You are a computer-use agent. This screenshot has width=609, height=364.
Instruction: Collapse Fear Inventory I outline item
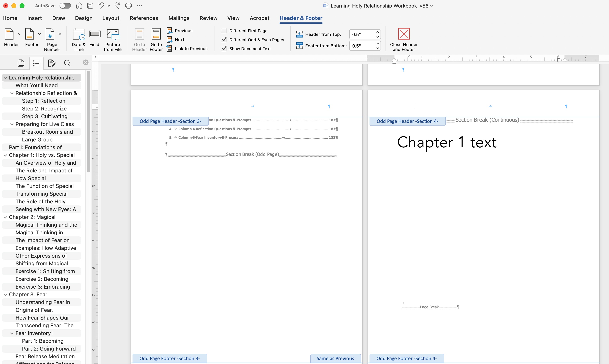pos(12,333)
